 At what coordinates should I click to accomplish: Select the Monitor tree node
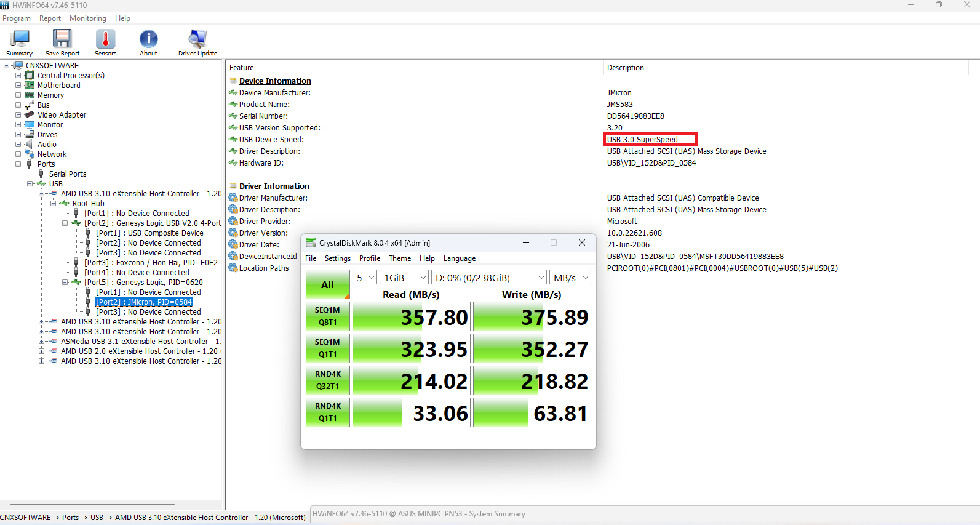point(50,124)
